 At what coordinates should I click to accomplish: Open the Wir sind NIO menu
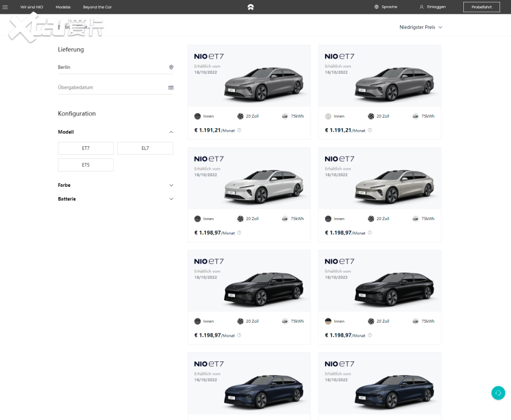click(x=31, y=7)
